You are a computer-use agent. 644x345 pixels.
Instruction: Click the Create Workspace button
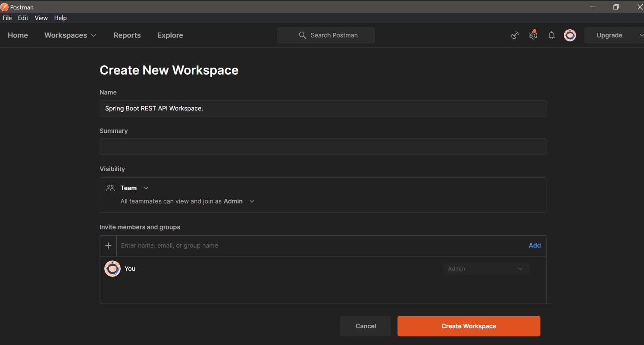pos(469,326)
